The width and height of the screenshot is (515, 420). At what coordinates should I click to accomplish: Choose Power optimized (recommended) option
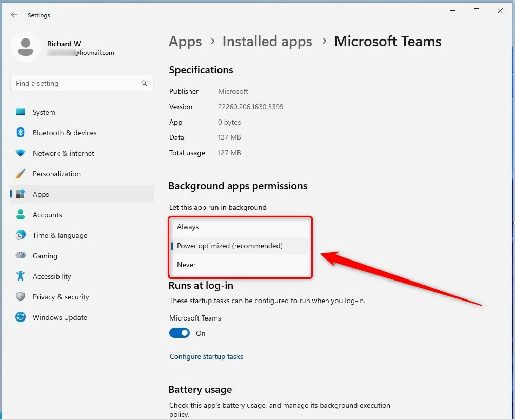click(x=230, y=246)
